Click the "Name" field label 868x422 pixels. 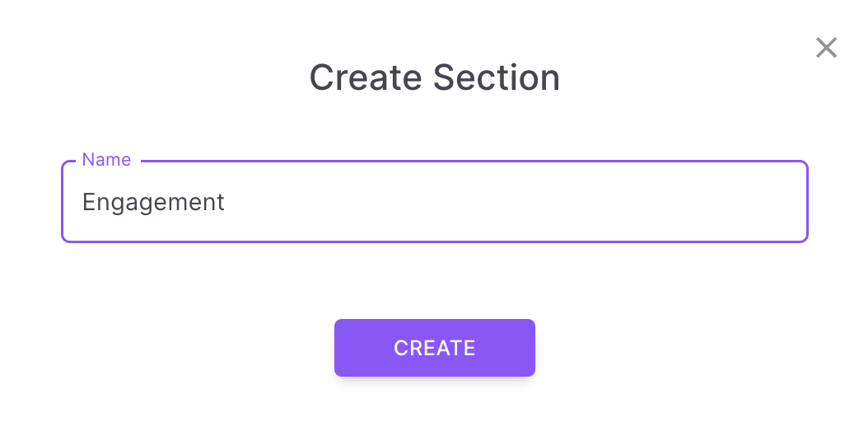106,160
